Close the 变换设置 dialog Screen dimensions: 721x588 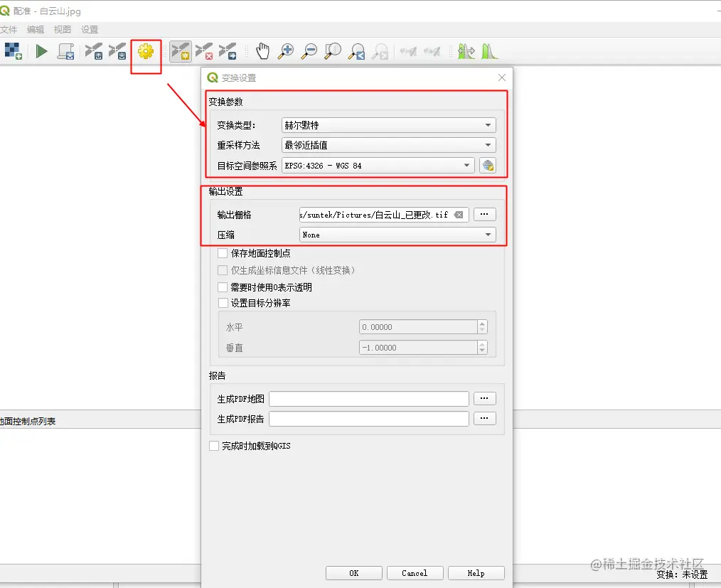(x=502, y=77)
